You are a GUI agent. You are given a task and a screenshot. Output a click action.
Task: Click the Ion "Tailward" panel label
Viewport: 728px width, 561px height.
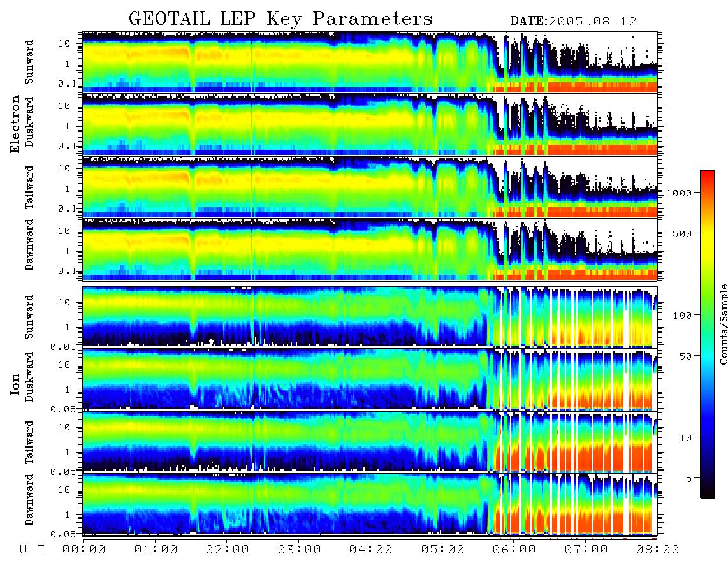point(29,442)
